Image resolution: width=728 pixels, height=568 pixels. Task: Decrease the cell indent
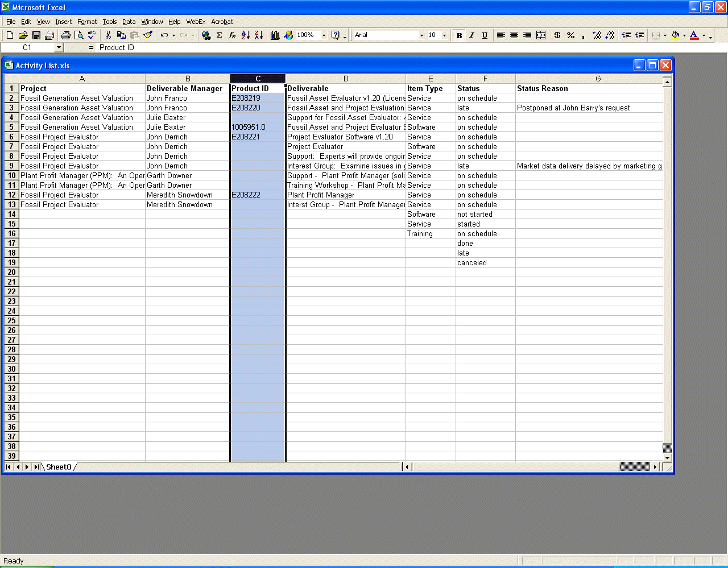coord(626,35)
